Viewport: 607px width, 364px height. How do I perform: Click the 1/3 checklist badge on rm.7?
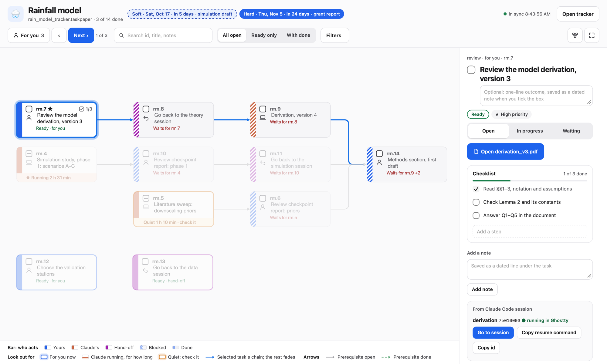pos(86,109)
